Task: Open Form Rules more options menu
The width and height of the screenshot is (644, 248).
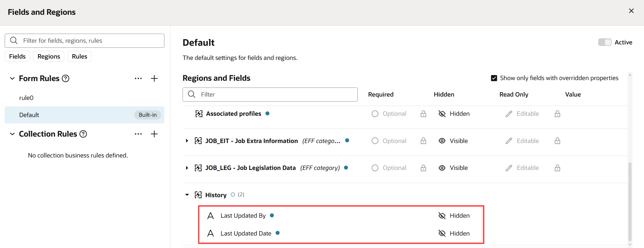Action: pyautogui.click(x=138, y=78)
